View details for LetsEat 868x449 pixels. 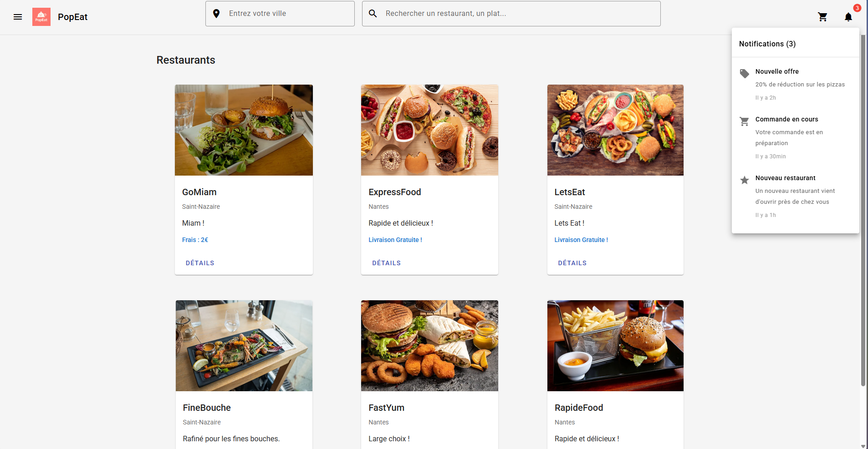(572, 263)
